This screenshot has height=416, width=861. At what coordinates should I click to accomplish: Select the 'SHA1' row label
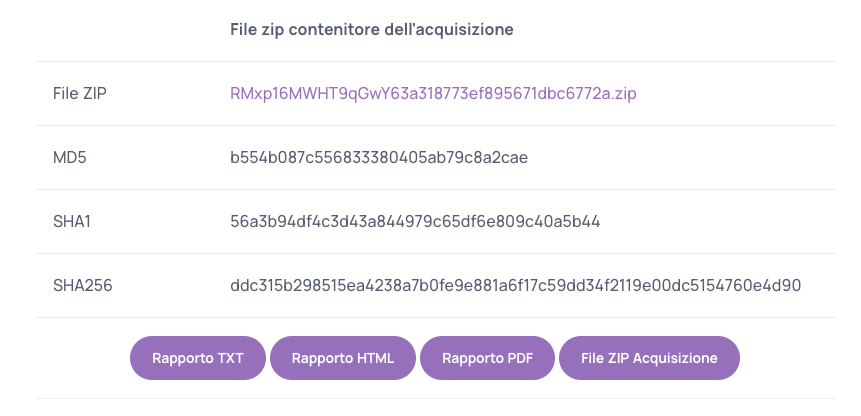point(72,222)
